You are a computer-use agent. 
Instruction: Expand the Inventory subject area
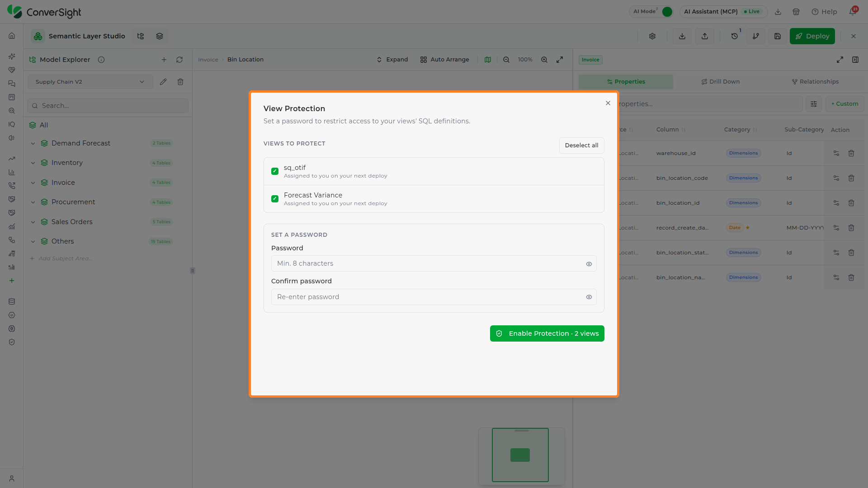(33, 163)
